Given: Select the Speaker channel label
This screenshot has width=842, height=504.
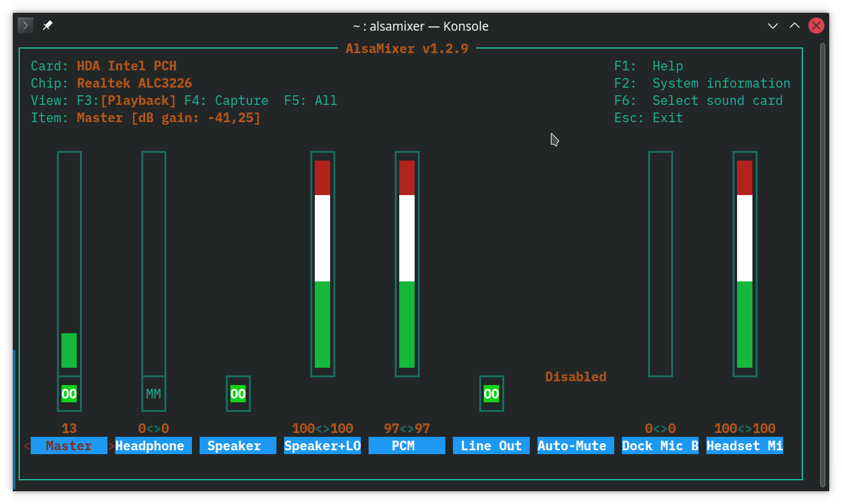Looking at the screenshot, I should [238, 446].
